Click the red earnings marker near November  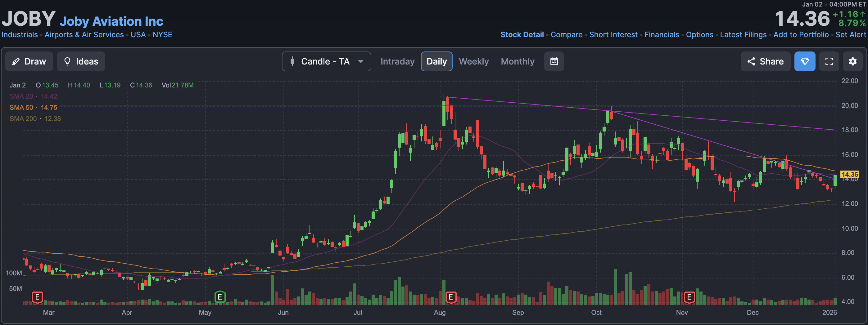(x=689, y=297)
